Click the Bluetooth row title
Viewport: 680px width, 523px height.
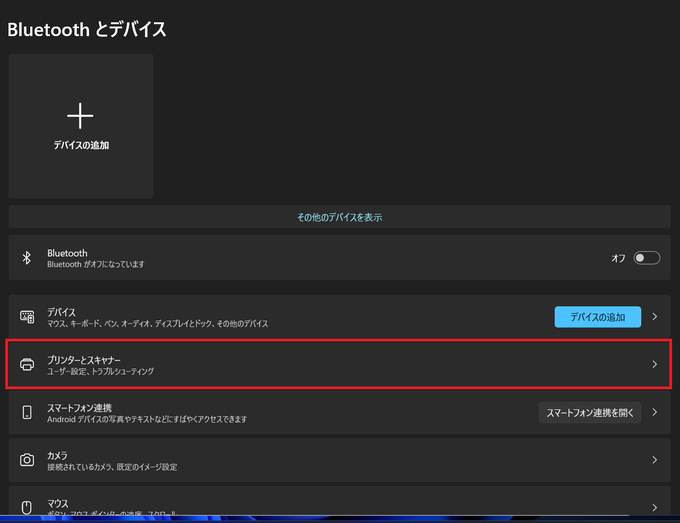67,253
